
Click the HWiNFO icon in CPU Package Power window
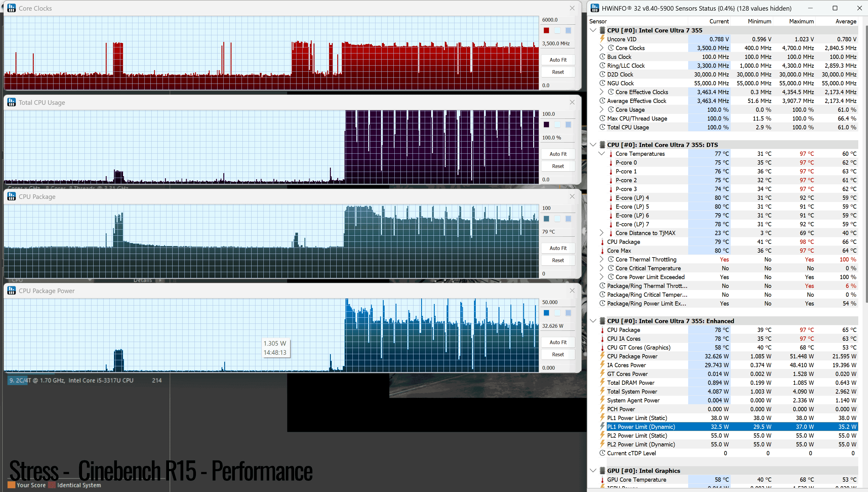pos(12,291)
